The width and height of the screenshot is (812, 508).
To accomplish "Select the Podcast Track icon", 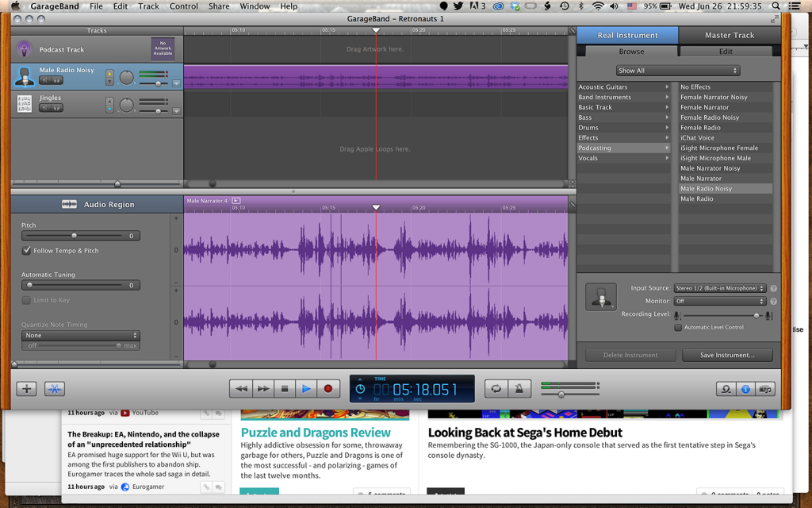I will click(25, 49).
